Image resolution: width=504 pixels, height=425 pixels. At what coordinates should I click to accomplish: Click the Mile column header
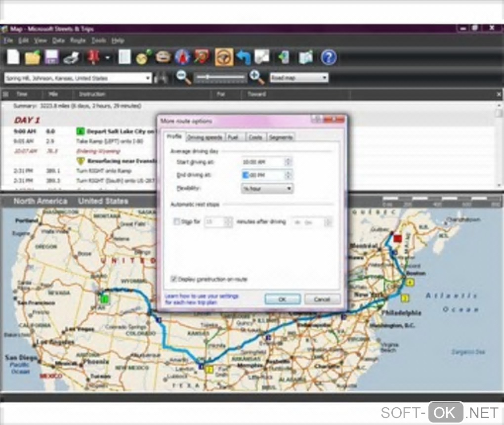pyautogui.click(x=53, y=94)
